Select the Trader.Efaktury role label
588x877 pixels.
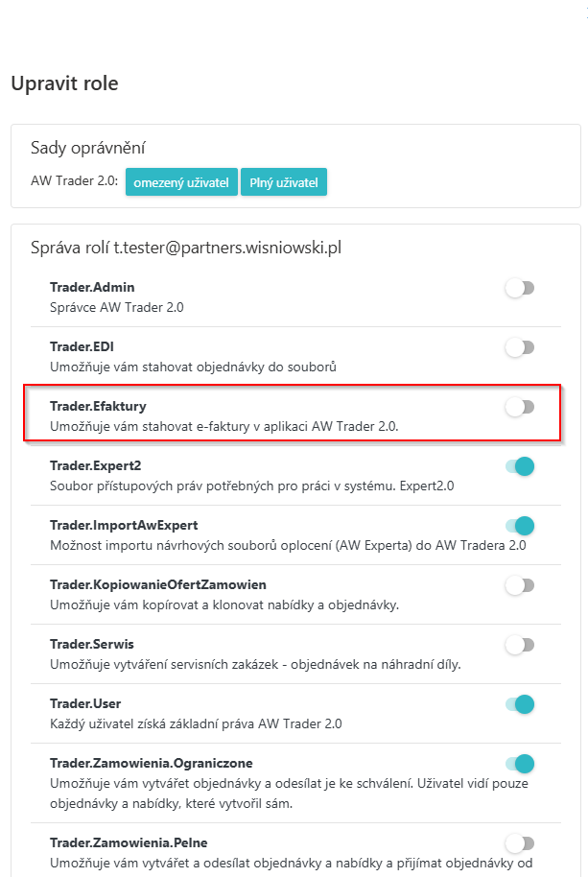[98, 406]
